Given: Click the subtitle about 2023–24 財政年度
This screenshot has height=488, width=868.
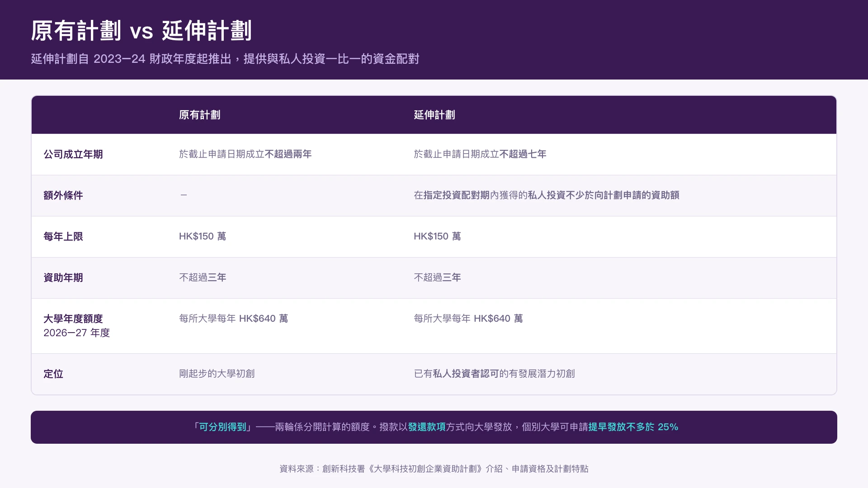Looking at the screenshot, I should point(225,59).
